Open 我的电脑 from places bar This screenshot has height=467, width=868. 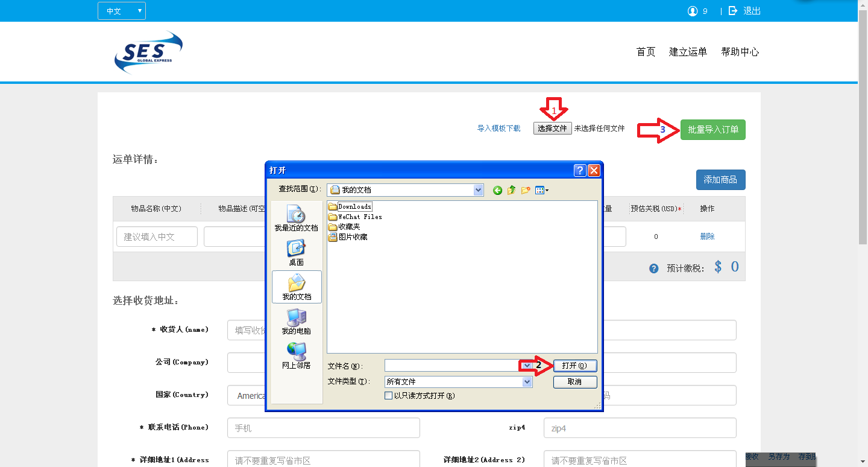(x=296, y=322)
